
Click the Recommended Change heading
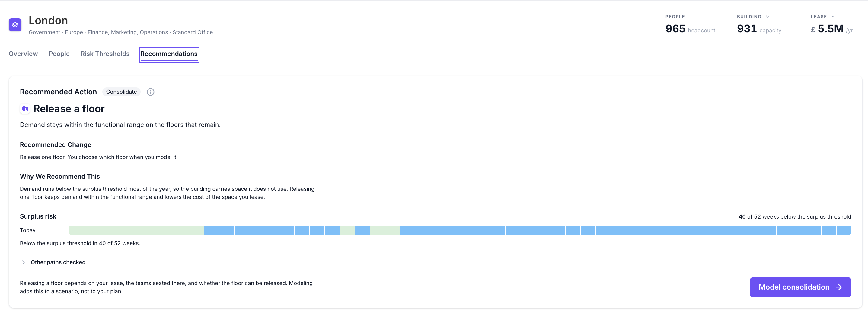(56, 145)
